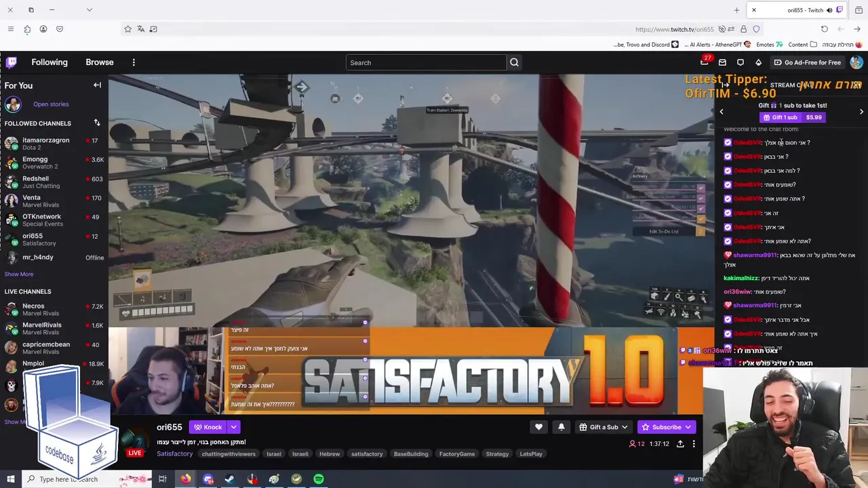Viewport: 868px width, 488px height.
Task: Open the Knock button dropdown arrow
Action: click(233, 427)
